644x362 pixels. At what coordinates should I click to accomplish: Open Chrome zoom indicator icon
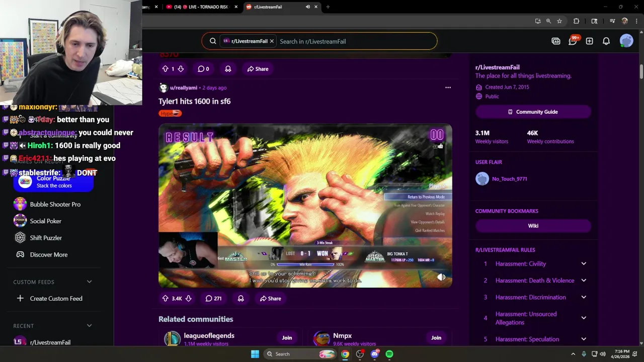548,21
